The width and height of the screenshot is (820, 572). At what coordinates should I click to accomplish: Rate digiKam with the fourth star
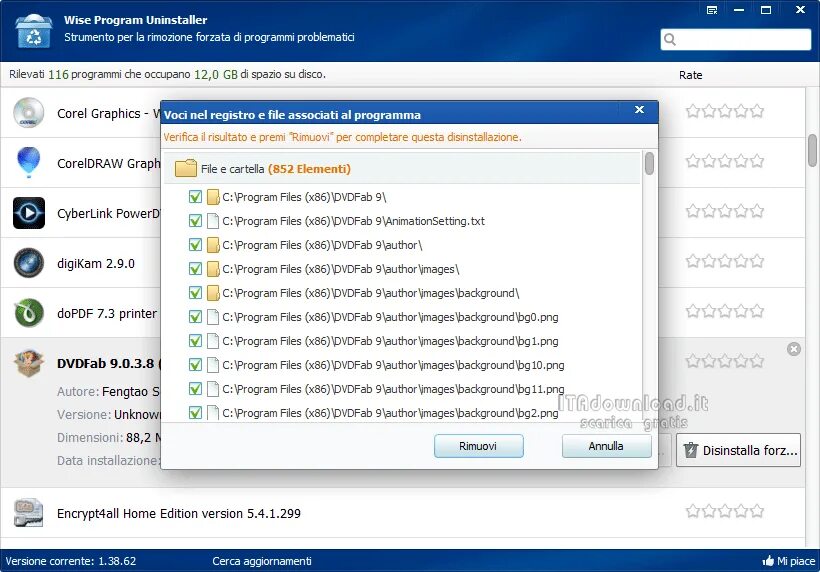(741, 261)
